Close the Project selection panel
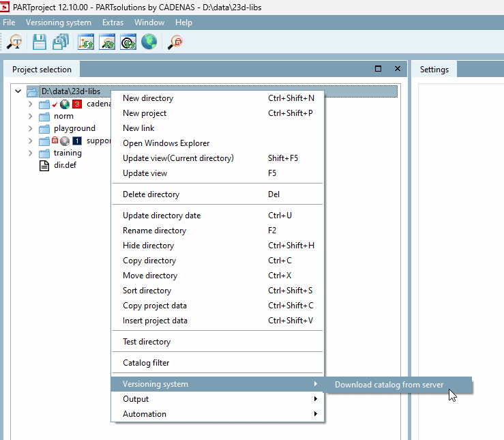Screen dimensions: 504x440 (x=397, y=69)
